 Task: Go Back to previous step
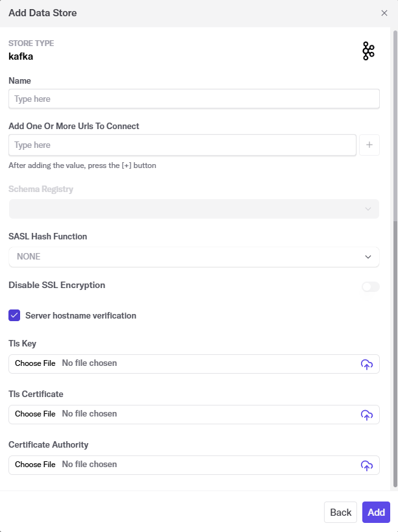tap(340, 512)
